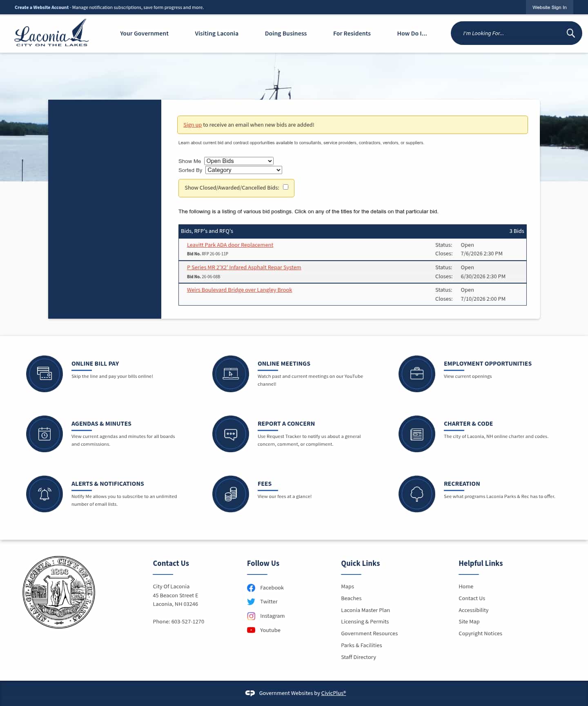The image size is (588, 706).
Task: Click the YouTube logo icon
Action: point(251,630)
